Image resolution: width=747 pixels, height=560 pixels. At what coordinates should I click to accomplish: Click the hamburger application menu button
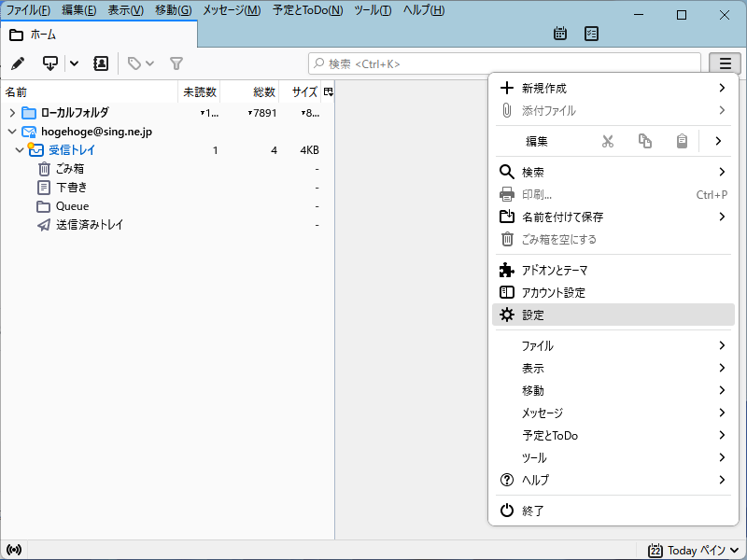coord(726,63)
